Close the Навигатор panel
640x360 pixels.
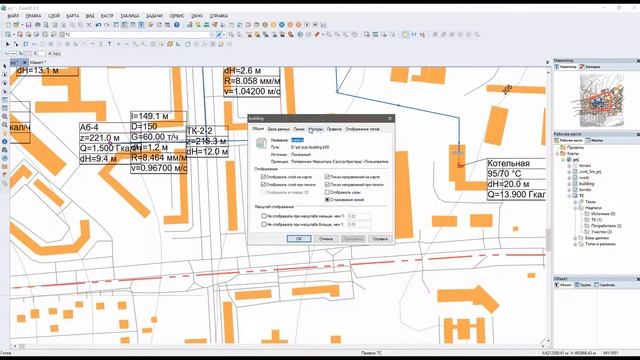[638, 61]
